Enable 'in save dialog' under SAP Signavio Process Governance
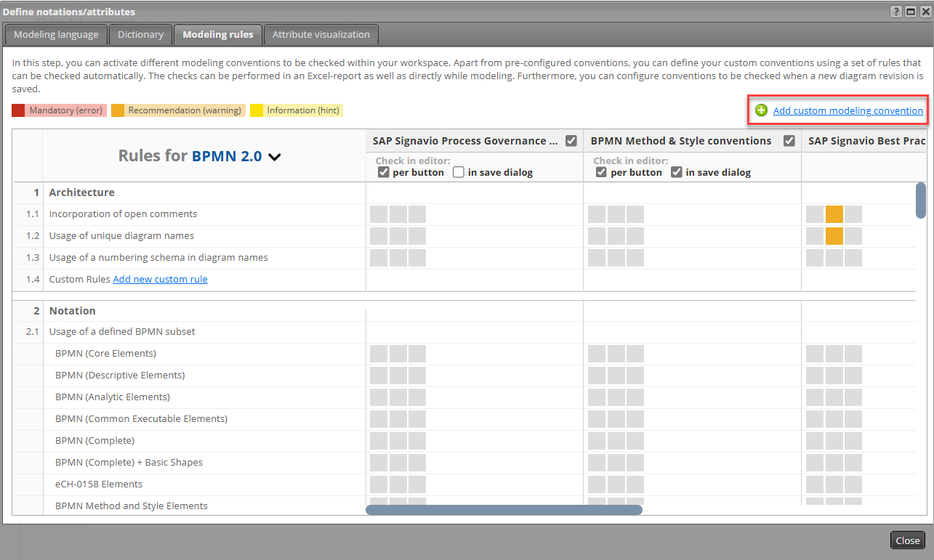This screenshot has height=560, width=934. (459, 172)
